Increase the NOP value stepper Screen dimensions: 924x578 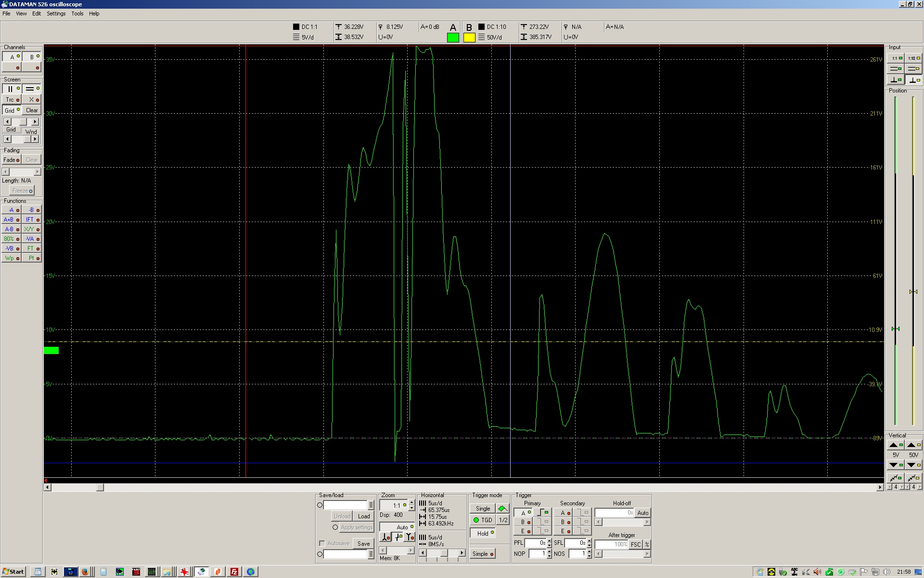click(549, 552)
